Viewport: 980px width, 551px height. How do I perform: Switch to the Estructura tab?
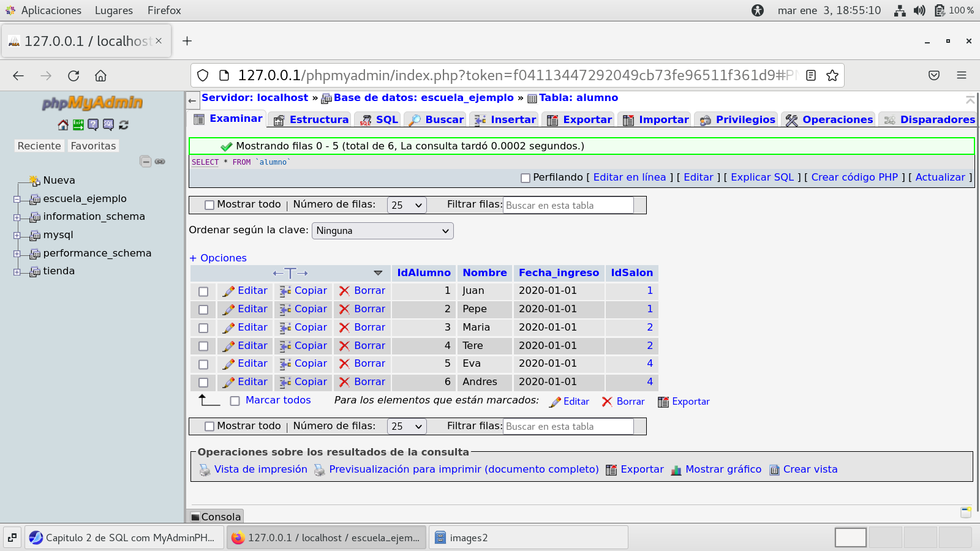click(311, 120)
